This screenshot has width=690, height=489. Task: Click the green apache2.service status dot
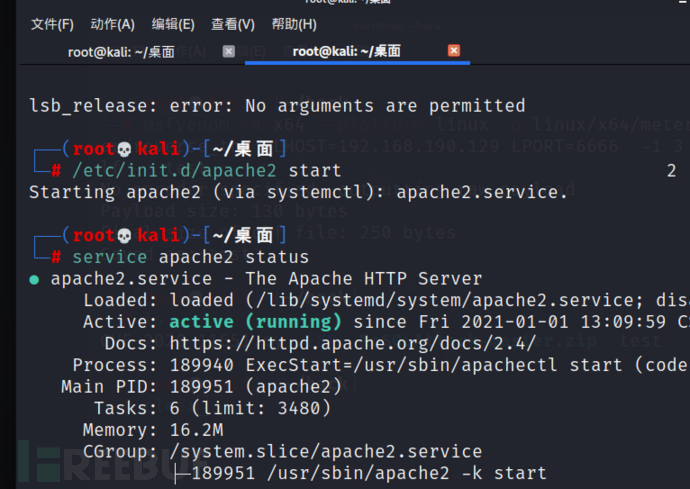pyautogui.click(x=34, y=280)
